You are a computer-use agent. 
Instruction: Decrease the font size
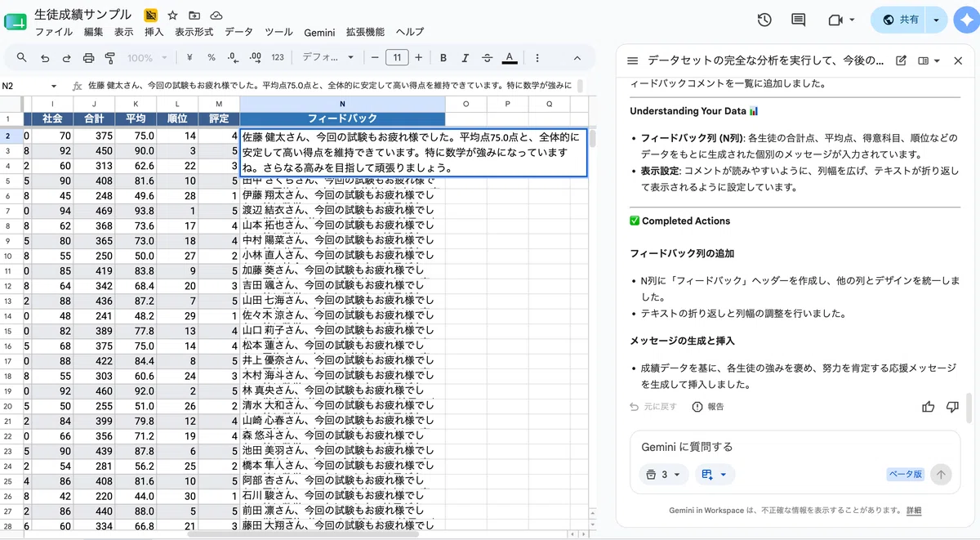click(375, 58)
